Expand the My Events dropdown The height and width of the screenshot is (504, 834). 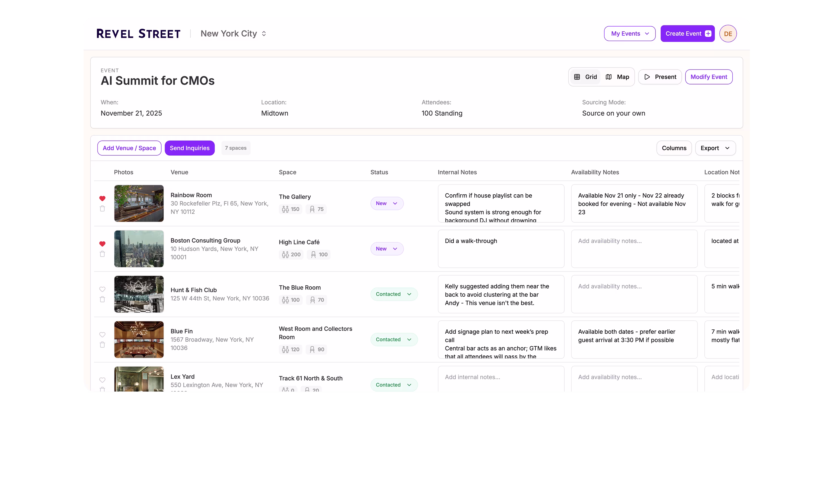[x=629, y=34]
